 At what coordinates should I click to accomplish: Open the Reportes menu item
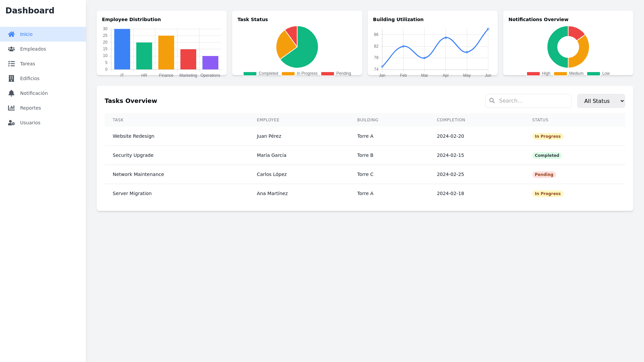click(x=31, y=108)
